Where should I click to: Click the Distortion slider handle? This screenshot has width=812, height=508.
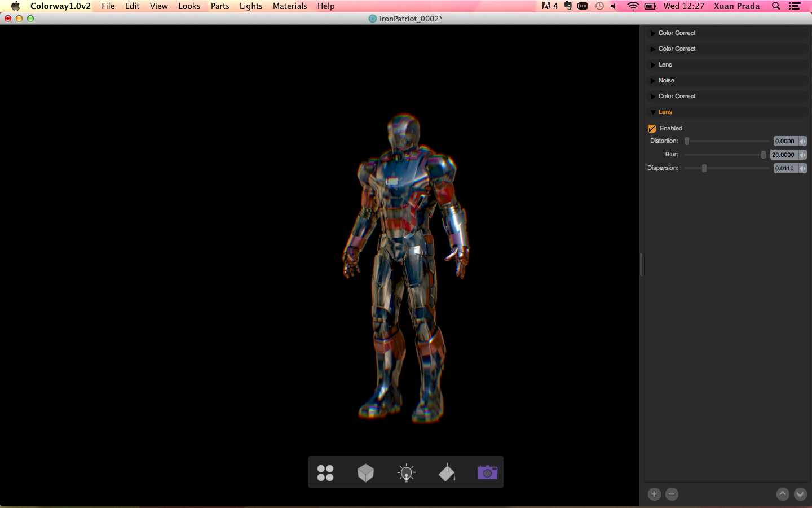coord(687,141)
